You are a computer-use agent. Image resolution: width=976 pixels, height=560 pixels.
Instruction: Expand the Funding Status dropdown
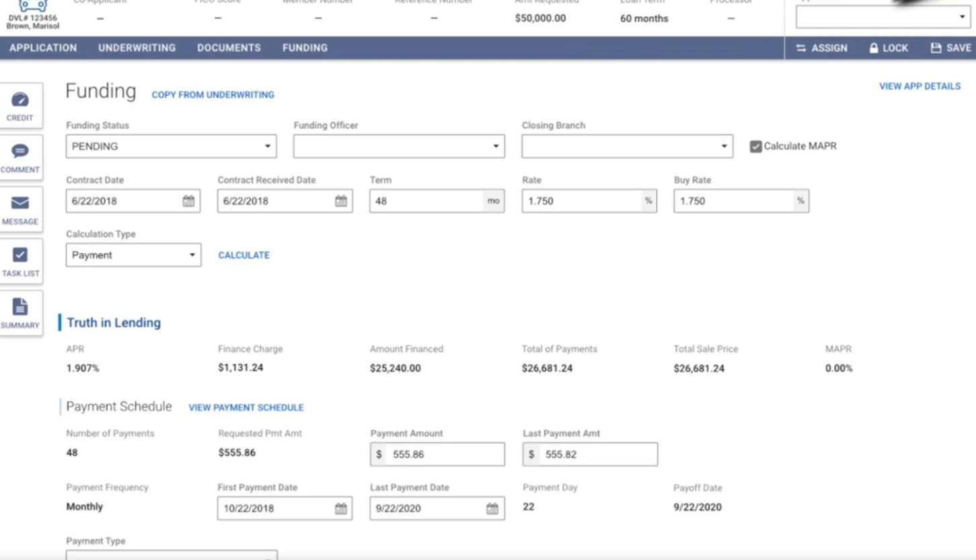(171, 147)
